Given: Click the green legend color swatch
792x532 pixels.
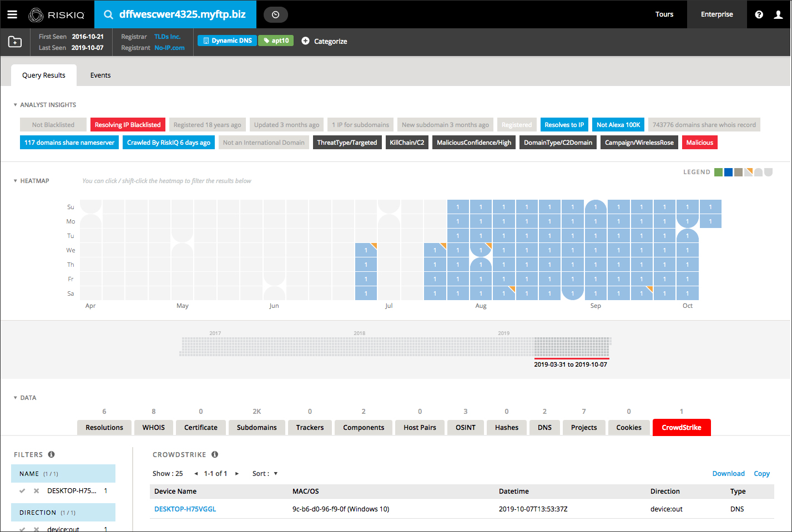Looking at the screenshot, I should tap(719, 172).
